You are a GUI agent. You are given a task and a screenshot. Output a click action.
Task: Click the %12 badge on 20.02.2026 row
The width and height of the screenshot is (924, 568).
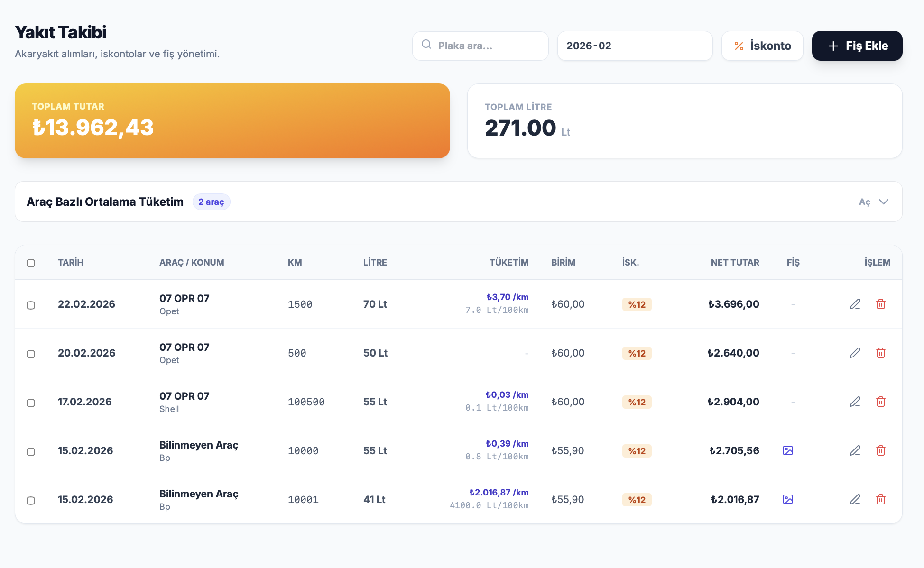(637, 353)
